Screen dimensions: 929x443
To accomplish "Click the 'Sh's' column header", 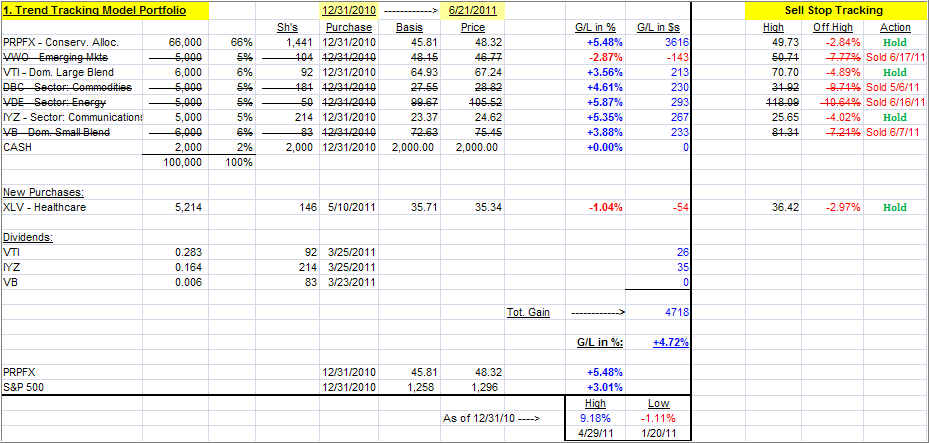I will (287, 27).
